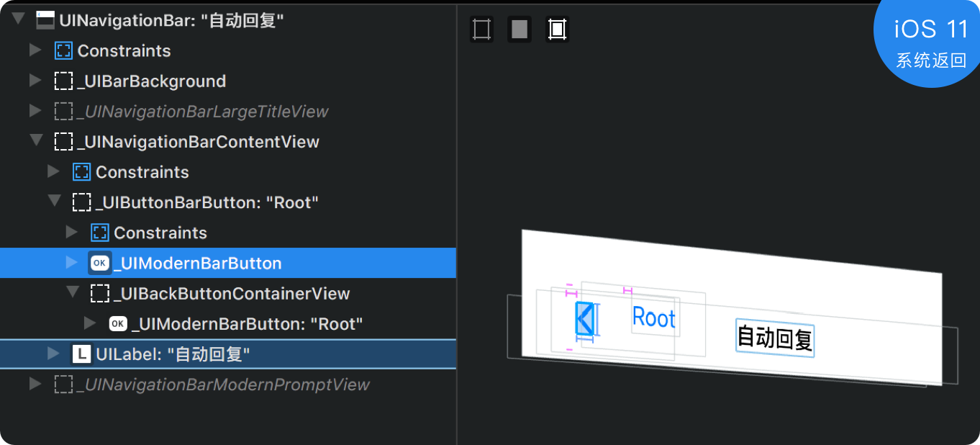Click the UINavigationBar window icon in tree
Viewport: 980px width, 445px height.
click(46, 20)
